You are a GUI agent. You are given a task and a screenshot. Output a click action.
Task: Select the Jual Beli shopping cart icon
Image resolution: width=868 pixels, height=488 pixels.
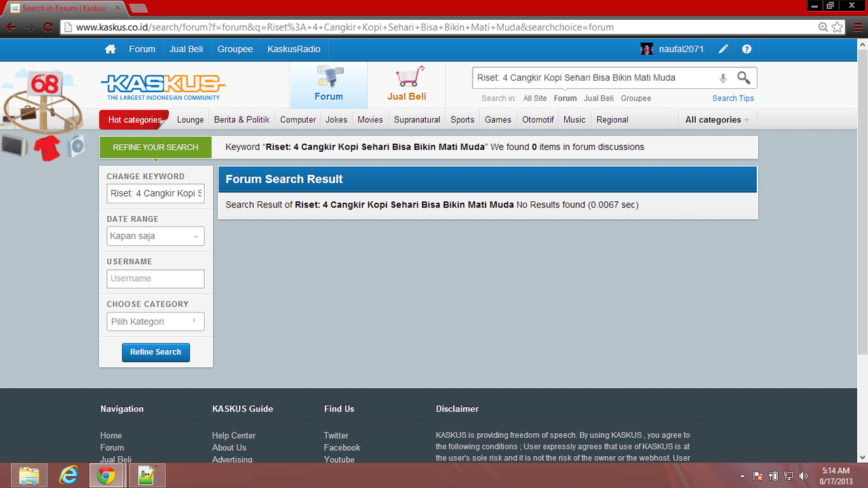pos(410,77)
